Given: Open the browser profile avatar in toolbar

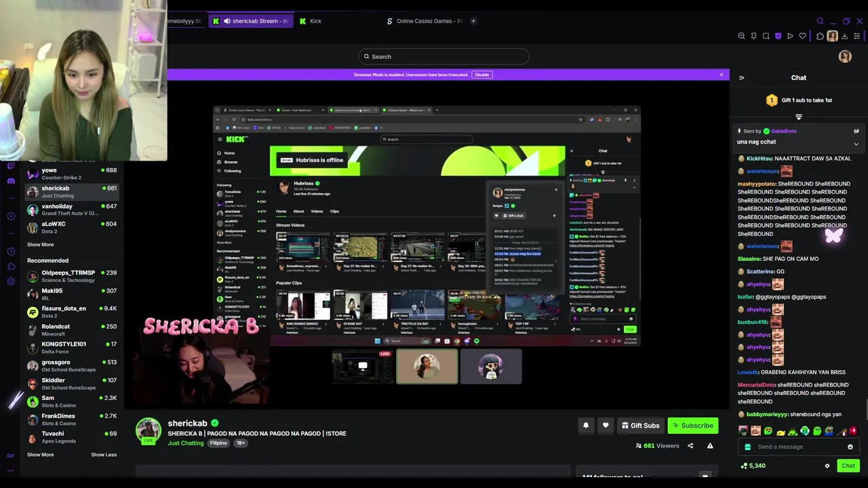Looking at the screenshot, I should tap(832, 36).
